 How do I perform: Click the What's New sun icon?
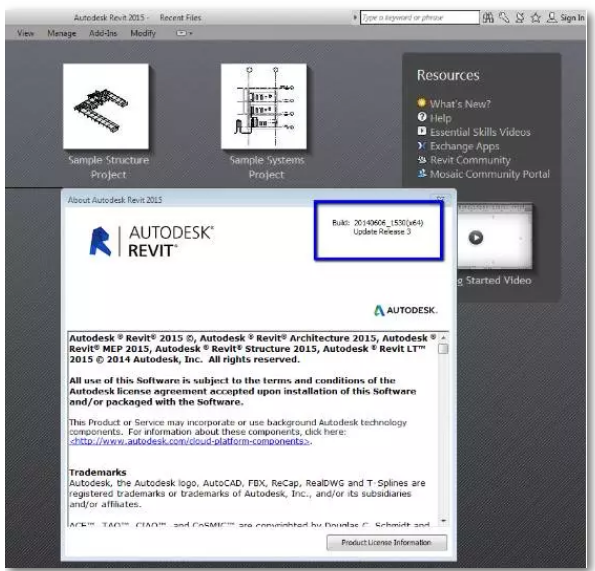click(422, 102)
